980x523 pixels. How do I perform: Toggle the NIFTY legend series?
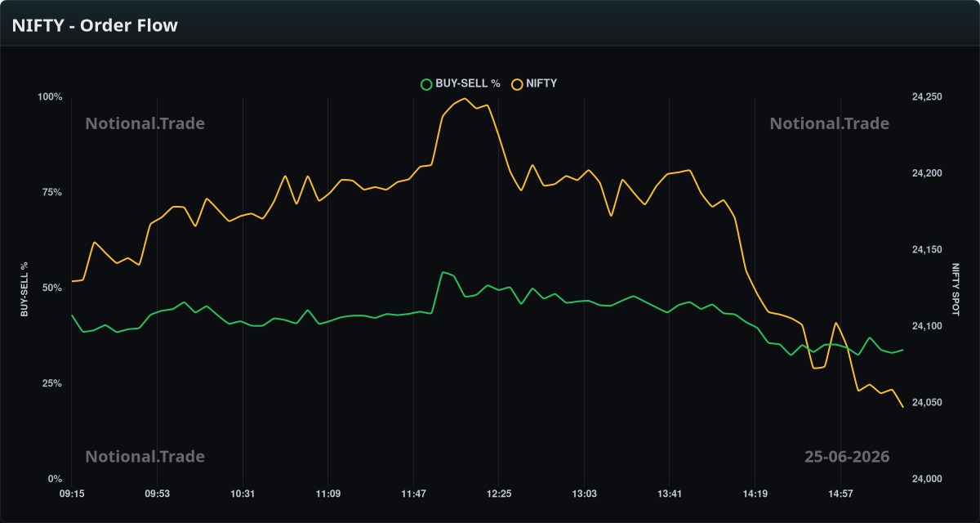(534, 83)
